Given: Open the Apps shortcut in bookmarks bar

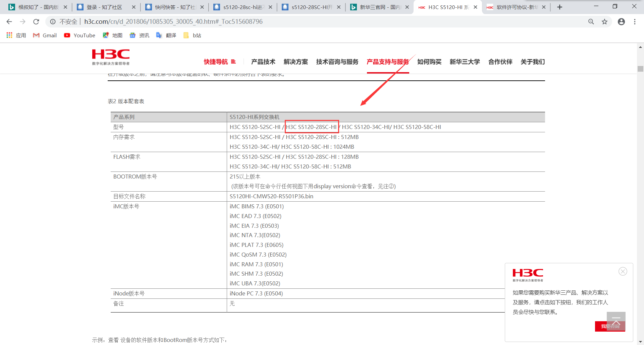Looking at the screenshot, I should 16,35.
